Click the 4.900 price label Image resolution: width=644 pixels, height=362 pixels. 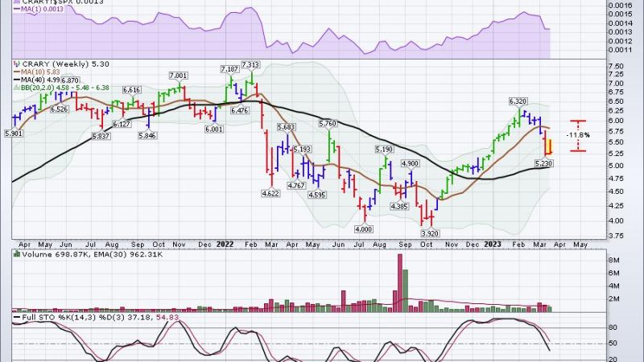point(410,163)
